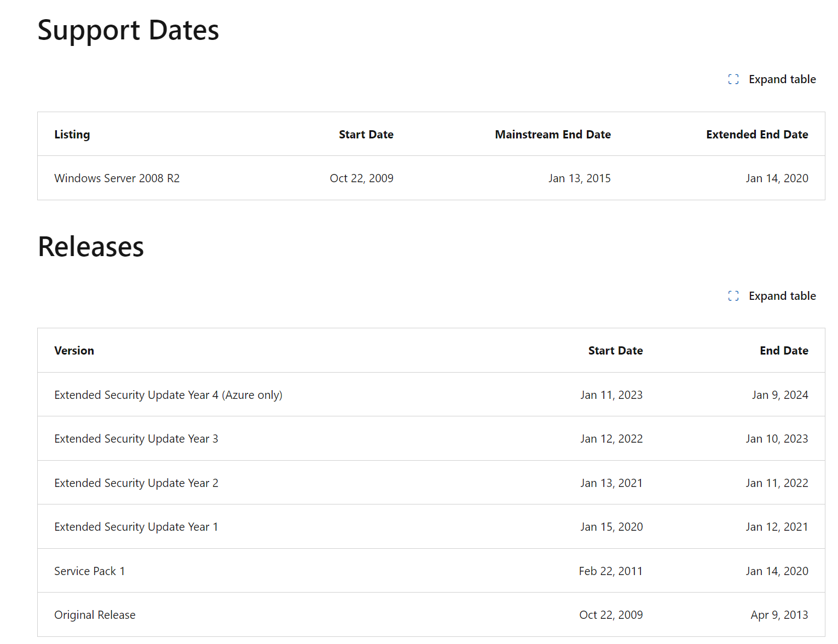Click Start Date header in Releases table

616,351
